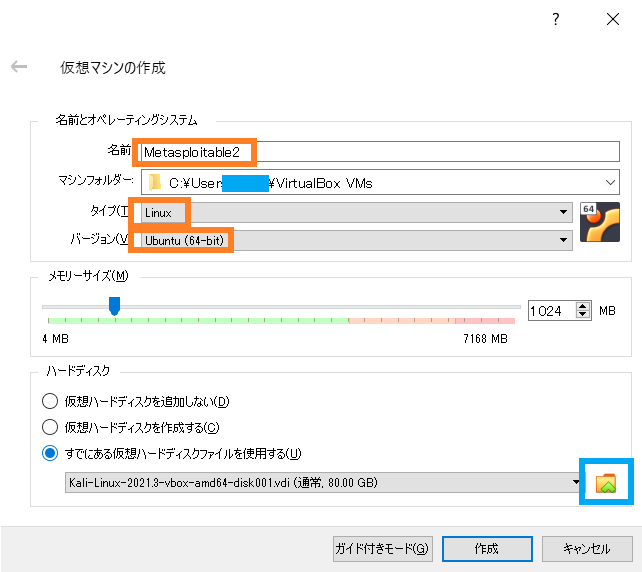The image size is (642, 572).
Task: Click the "仮想マシンの作成" title text
Action: pyautogui.click(x=113, y=68)
